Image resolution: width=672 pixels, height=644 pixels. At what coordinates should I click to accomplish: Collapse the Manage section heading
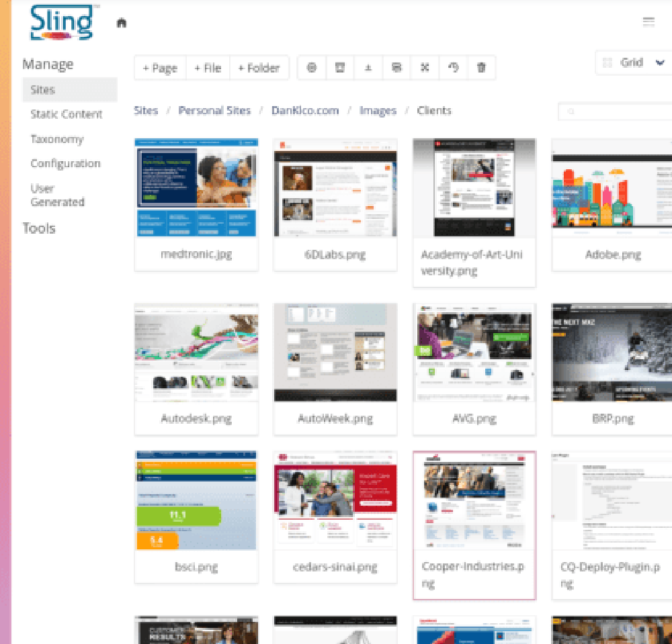click(x=49, y=64)
